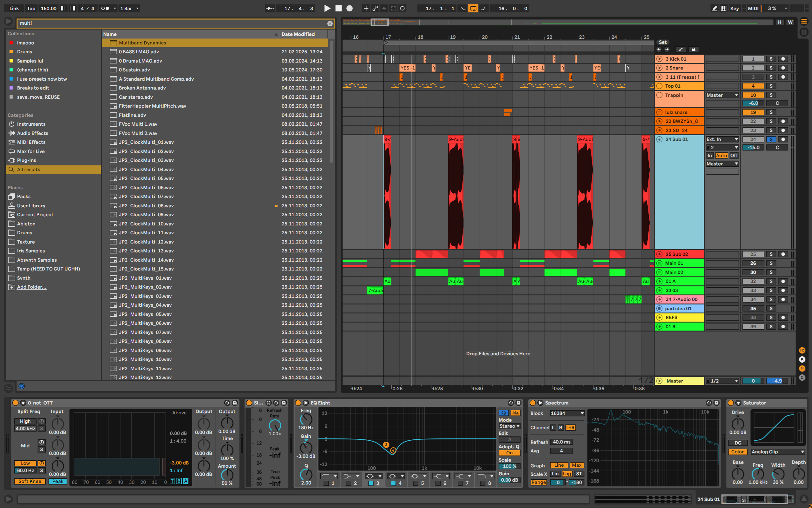The height and width of the screenshot is (508, 812).
Task: Open Trappin track Master routing dropdown
Action: pyautogui.click(x=722, y=95)
